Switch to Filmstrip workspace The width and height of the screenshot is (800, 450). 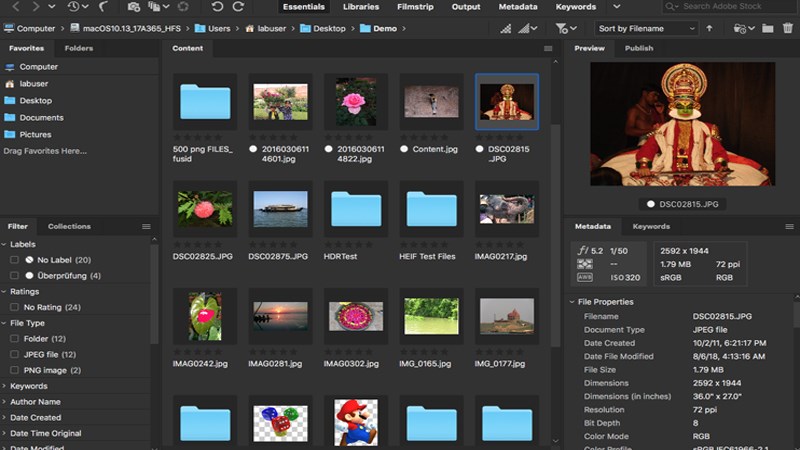coord(415,7)
